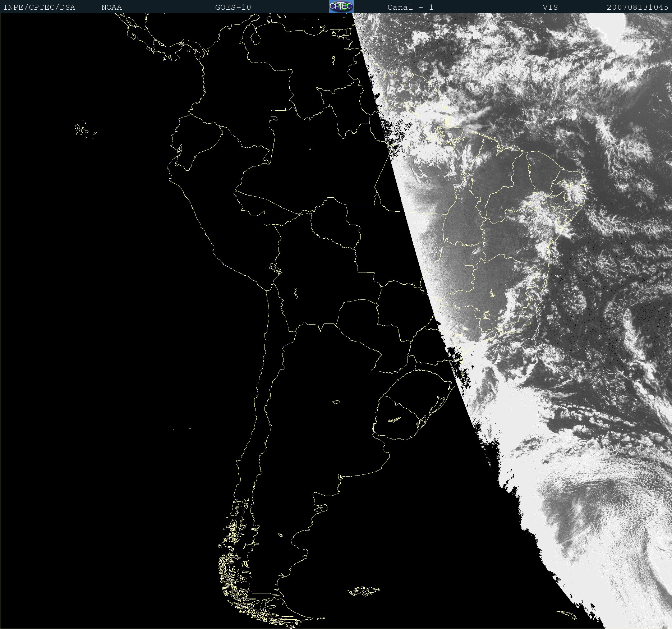Click the 'Canal - 1' header label
This screenshot has width=672, height=629.
click(410, 7)
